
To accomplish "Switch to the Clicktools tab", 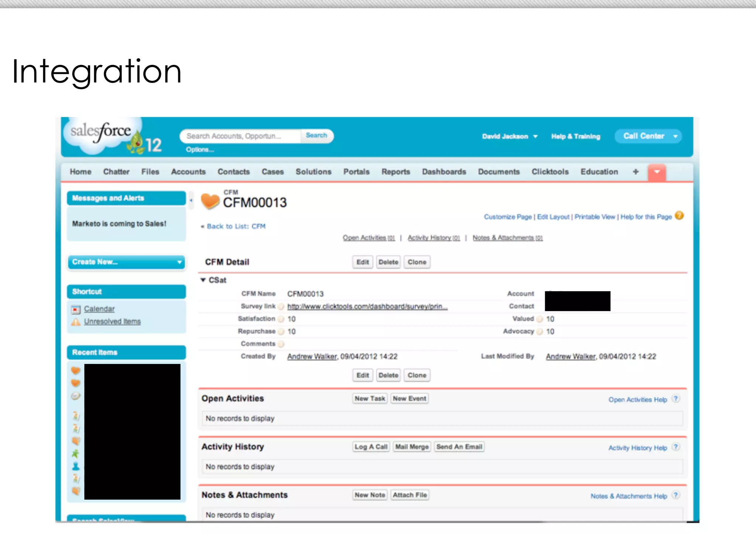I will (x=550, y=172).
